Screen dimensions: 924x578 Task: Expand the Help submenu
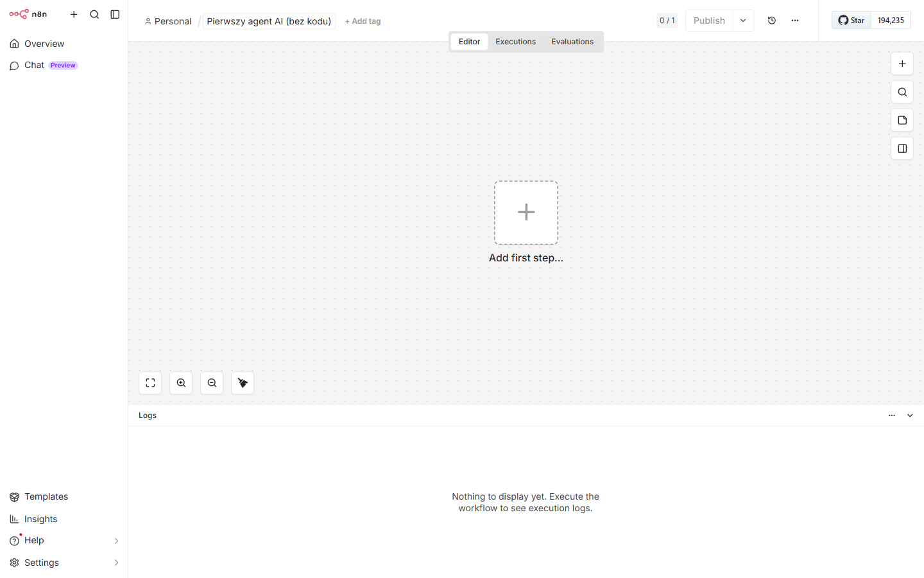pos(64,541)
